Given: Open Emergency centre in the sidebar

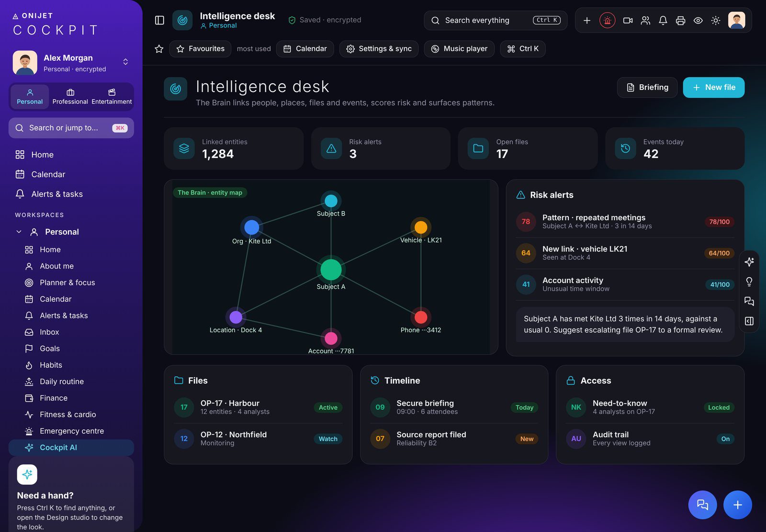Looking at the screenshot, I should pyautogui.click(x=71, y=431).
